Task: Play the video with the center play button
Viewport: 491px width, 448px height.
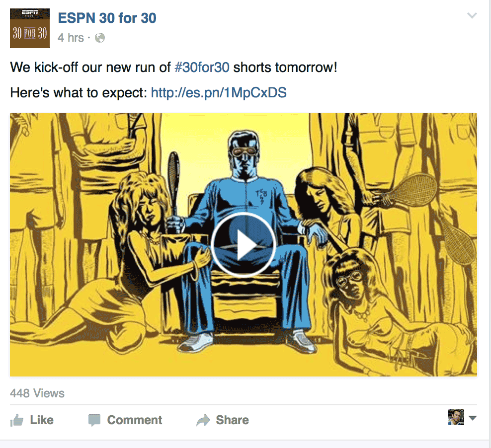Action: click(x=244, y=245)
